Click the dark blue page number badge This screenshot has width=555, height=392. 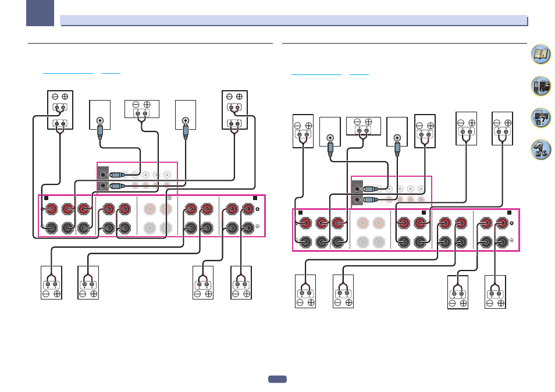[277, 379]
